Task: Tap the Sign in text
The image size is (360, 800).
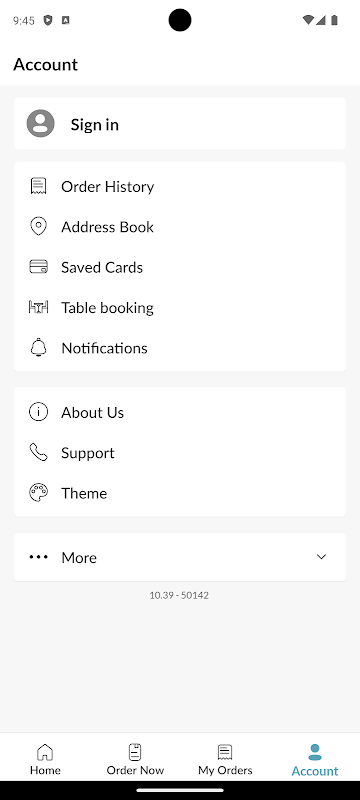Action: tap(94, 124)
